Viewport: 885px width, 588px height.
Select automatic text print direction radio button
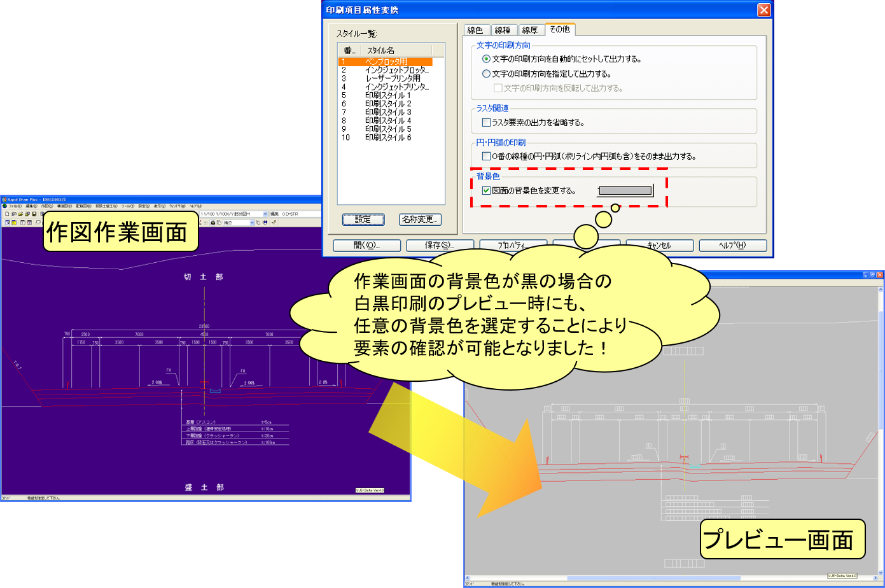487,59
